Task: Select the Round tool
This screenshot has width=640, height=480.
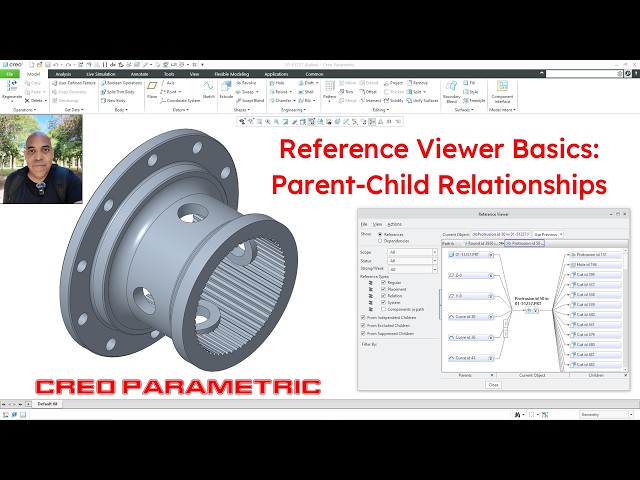Action: (x=280, y=92)
